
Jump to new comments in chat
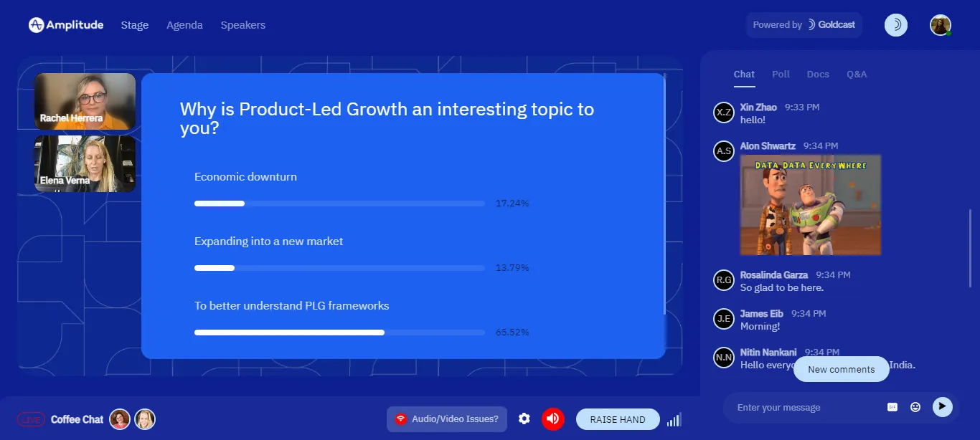(841, 370)
